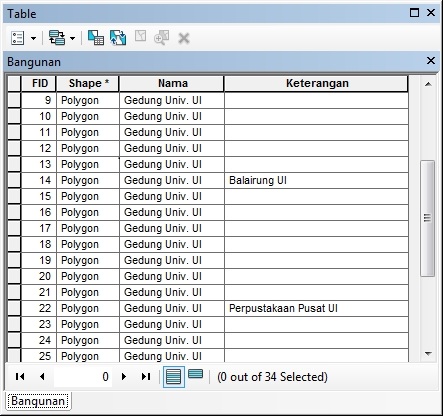Go to first record button

click(x=20, y=377)
